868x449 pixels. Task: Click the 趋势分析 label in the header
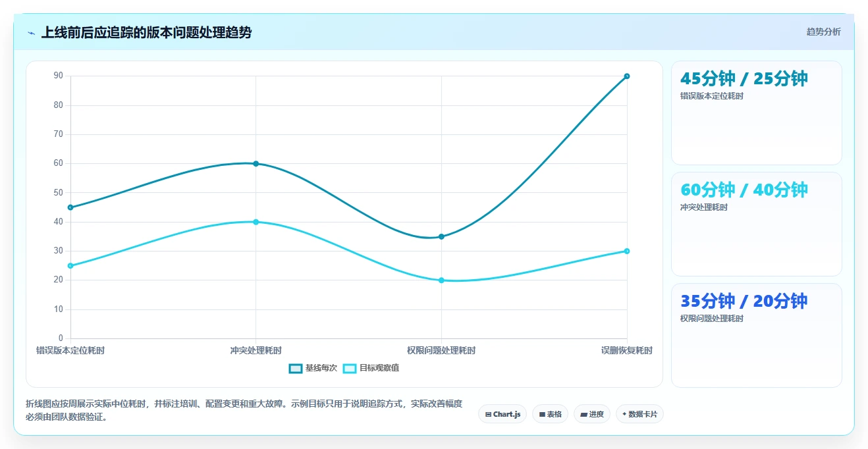(x=823, y=32)
